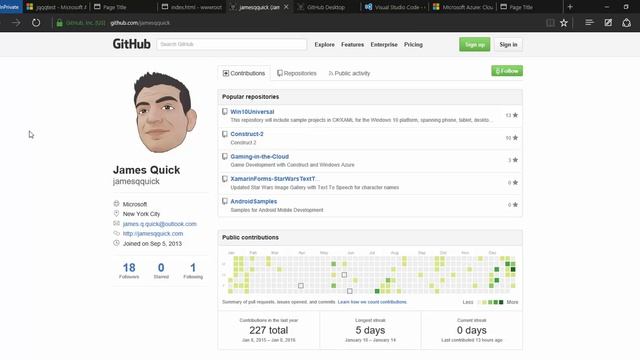Open the Gaming-in-the-Cloud repository link
Viewport: 640px width, 360px height.
click(260, 156)
